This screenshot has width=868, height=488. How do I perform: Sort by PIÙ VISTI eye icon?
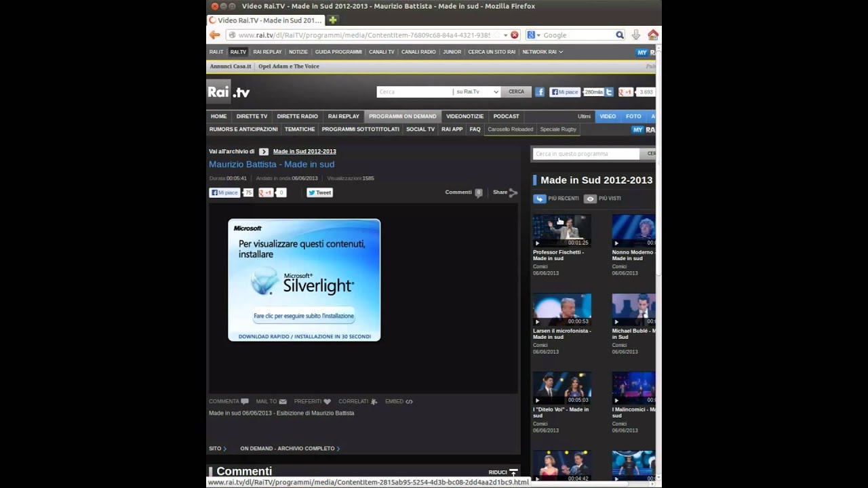tap(591, 199)
